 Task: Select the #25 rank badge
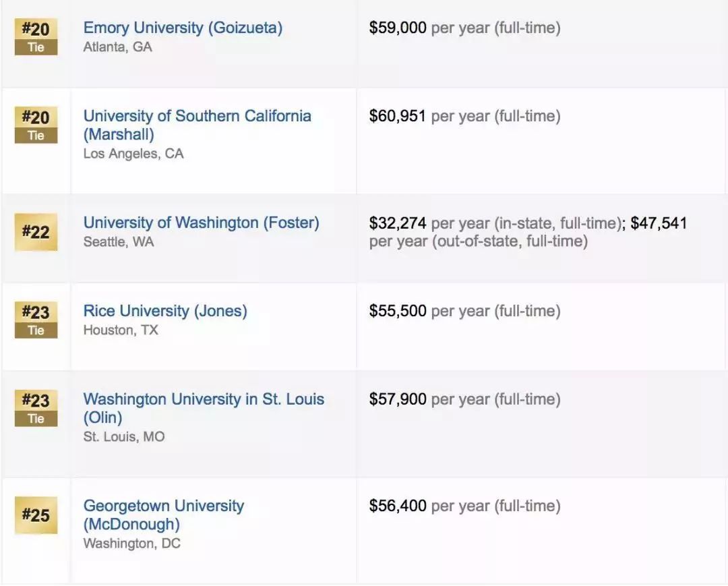36,516
